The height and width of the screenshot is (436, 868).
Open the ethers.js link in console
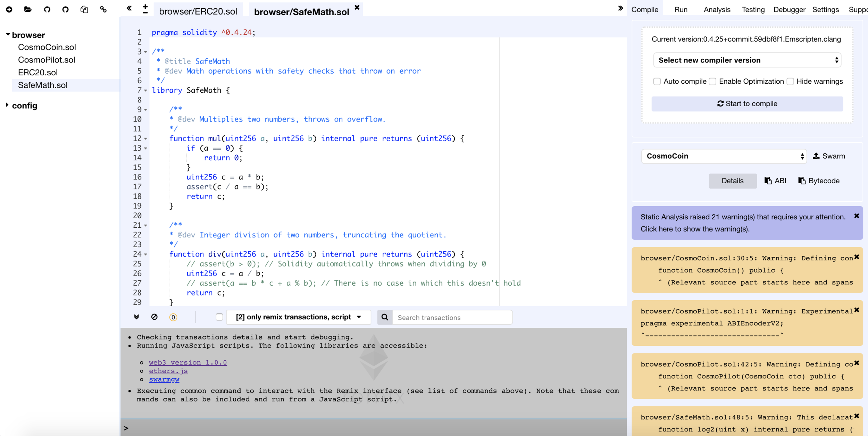click(x=168, y=371)
